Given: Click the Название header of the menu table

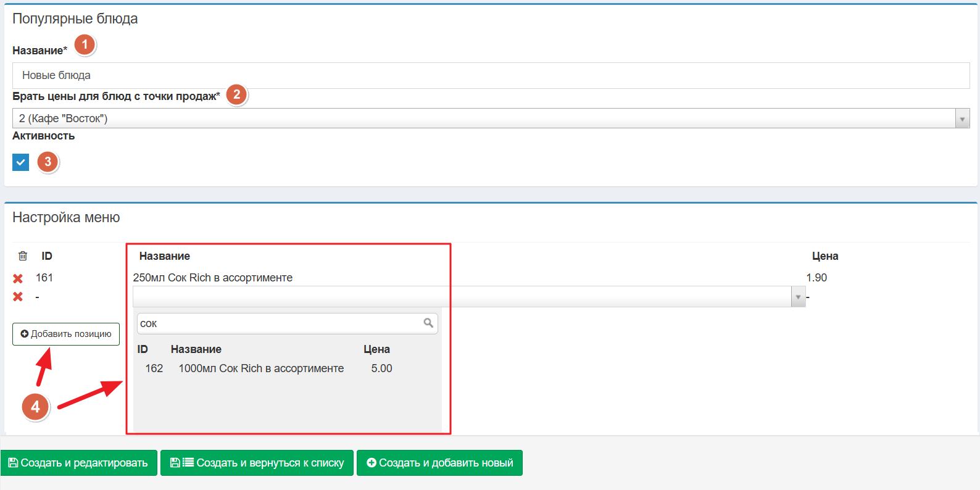Looking at the screenshot, I should pos(165,256).
